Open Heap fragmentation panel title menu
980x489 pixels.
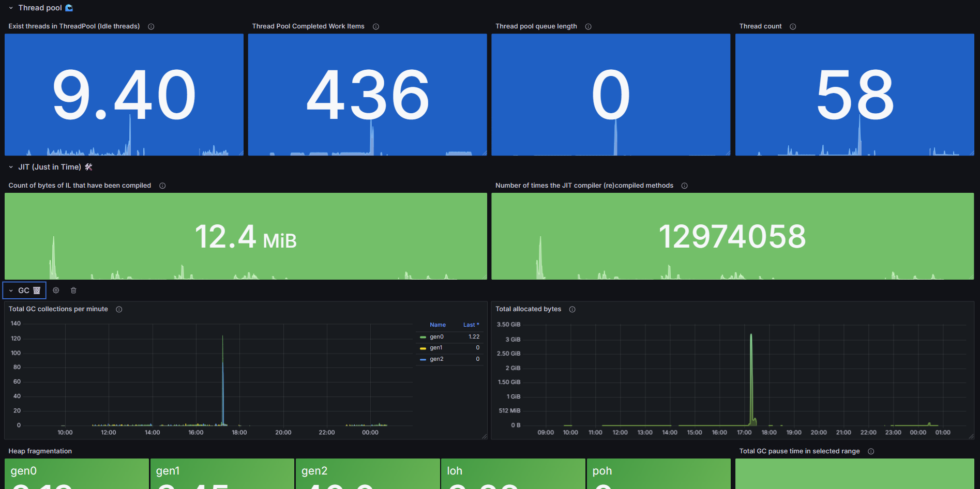tap(40, 451)
